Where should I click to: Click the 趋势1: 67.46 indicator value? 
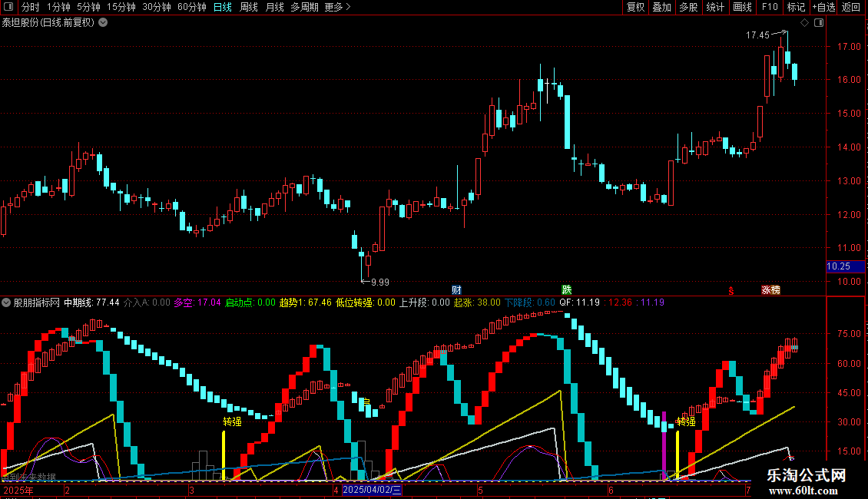pyautogui.click(x=306, y=302)
